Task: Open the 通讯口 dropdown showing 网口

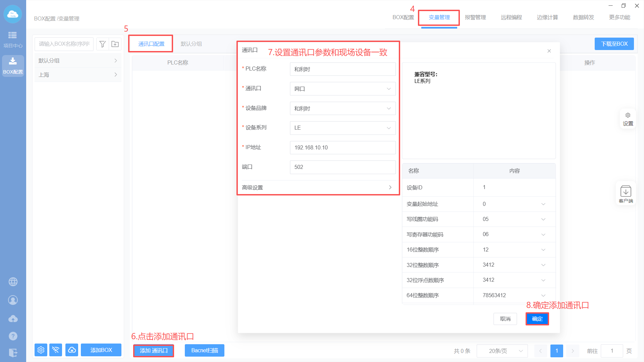Action: tap(342, 89)
